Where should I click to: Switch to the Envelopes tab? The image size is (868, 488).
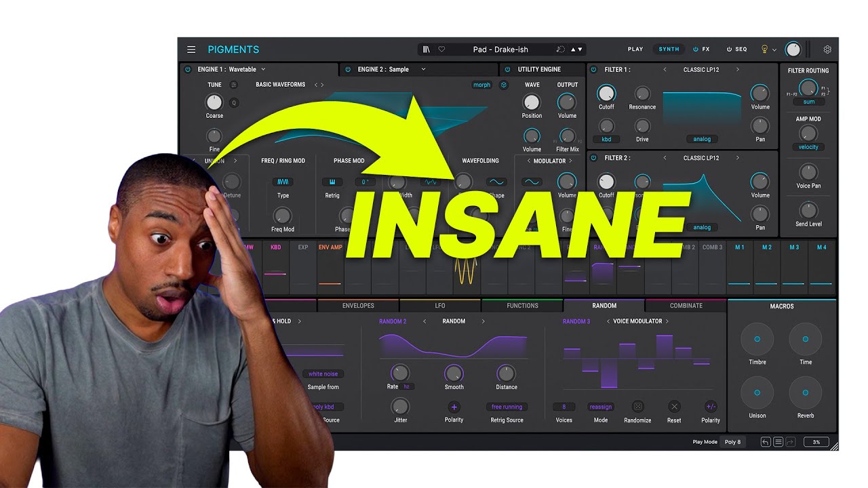358,306
